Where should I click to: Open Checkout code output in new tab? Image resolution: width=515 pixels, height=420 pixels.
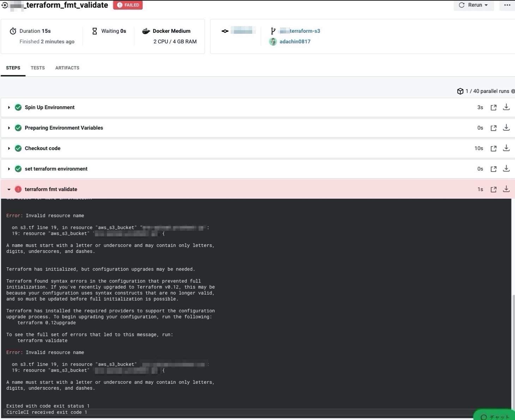click(493, 148)
